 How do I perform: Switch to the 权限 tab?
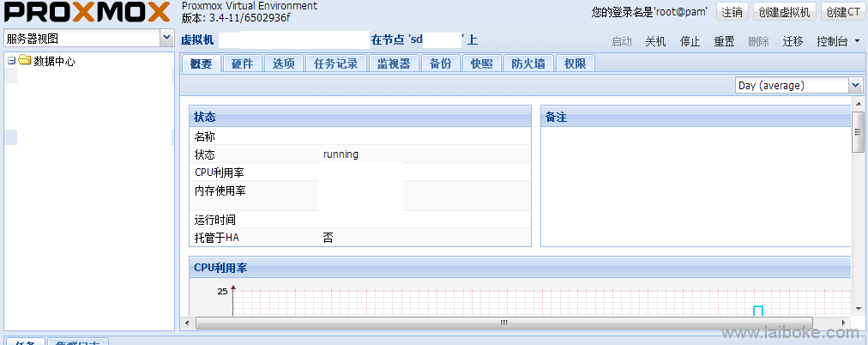(576, 64)
